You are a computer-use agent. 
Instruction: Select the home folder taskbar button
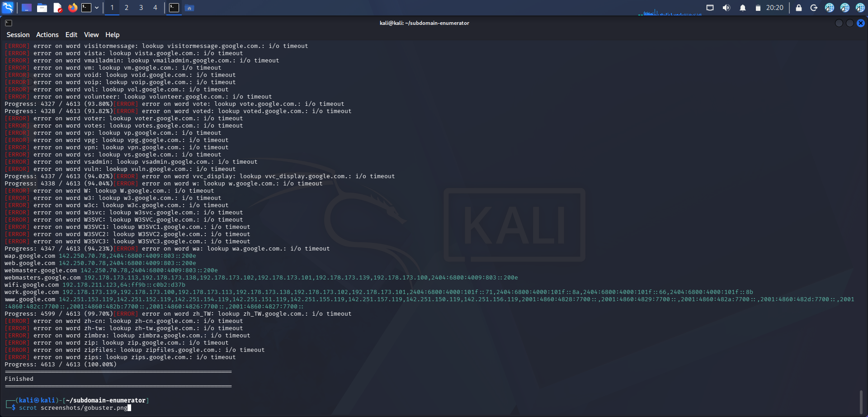[x=189, y=8]
